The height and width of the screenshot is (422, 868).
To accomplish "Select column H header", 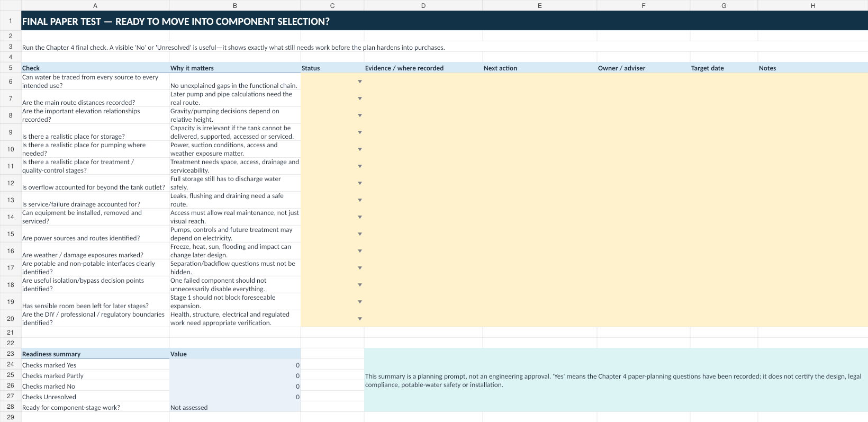I will [x=813, y=5].
